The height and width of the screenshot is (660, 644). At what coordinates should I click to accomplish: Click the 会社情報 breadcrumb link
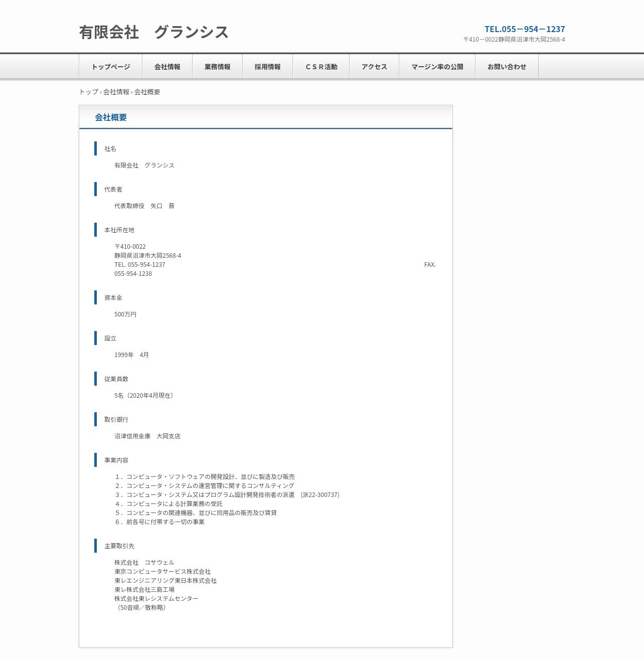(116, 92)
